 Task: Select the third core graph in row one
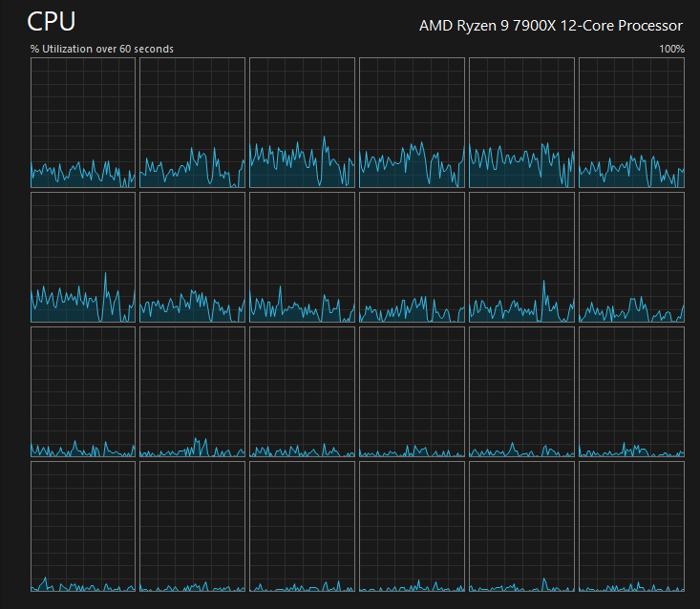(302, 123)
